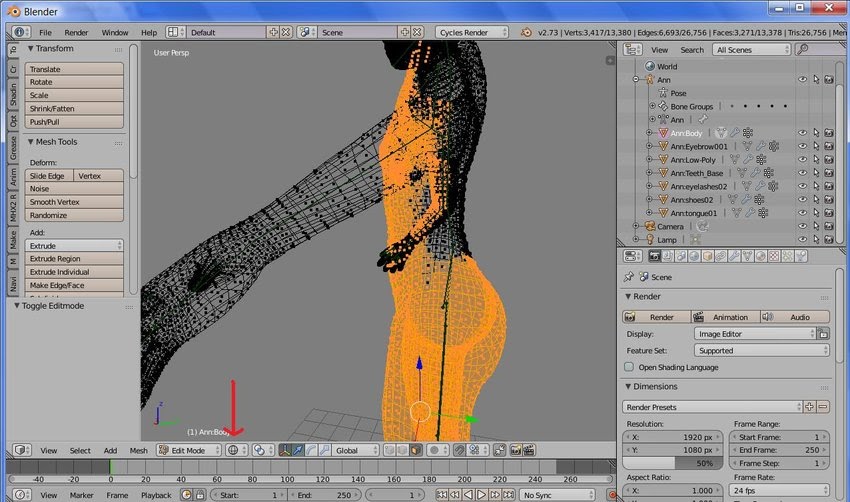Switch to vertex select mode icon
Image resolution: width=850 pixels, height=502 pixels.
tap(389, 450)
